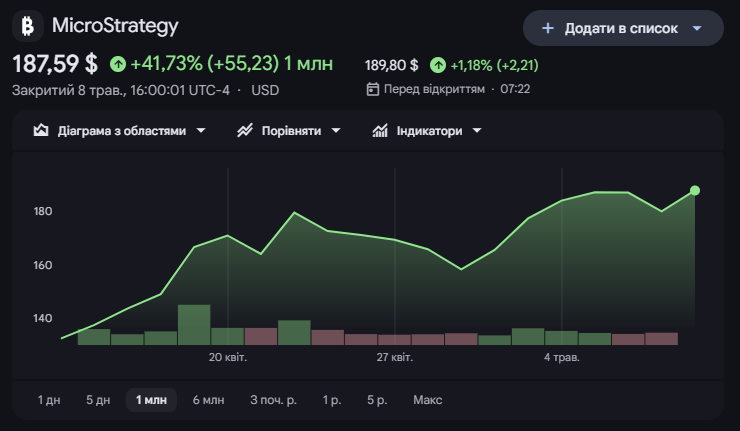Expand the Діаграма з областями chart type dropdown
Screen dimensions: 740x431
pyautogui.click(x=201, y=130)
